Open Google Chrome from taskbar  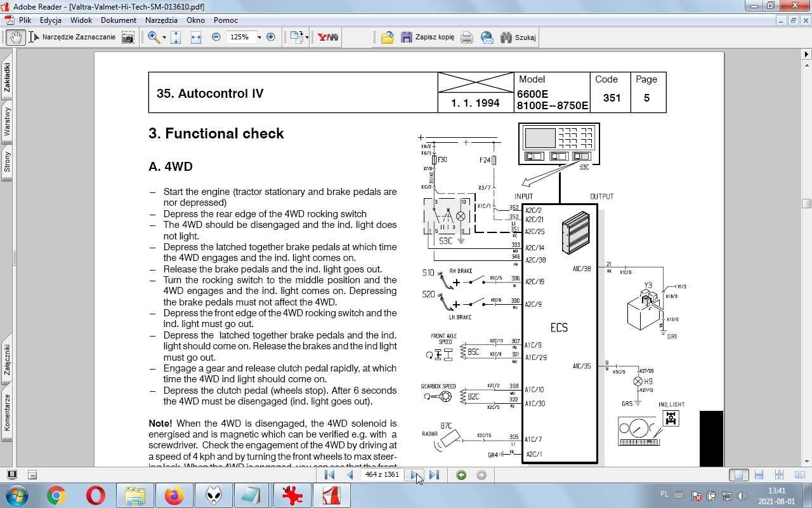pos(56,495)
